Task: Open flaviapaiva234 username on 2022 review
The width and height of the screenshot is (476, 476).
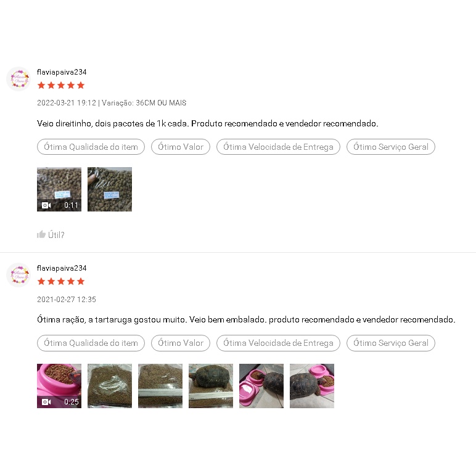Action: [x=62, y=72]
